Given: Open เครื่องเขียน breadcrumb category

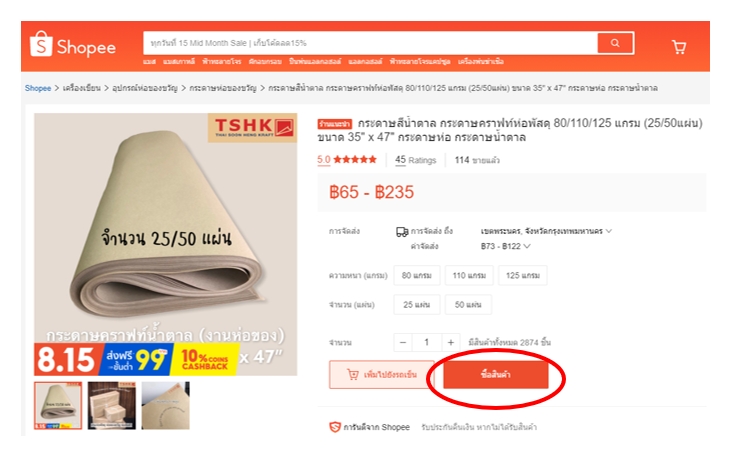Looking at the screenshot, I should coord(82,88).
